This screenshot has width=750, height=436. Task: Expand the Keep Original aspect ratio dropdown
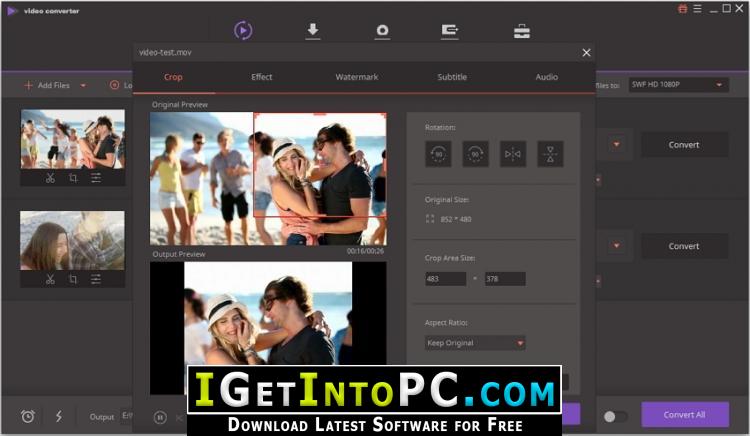tap(475, 343)
